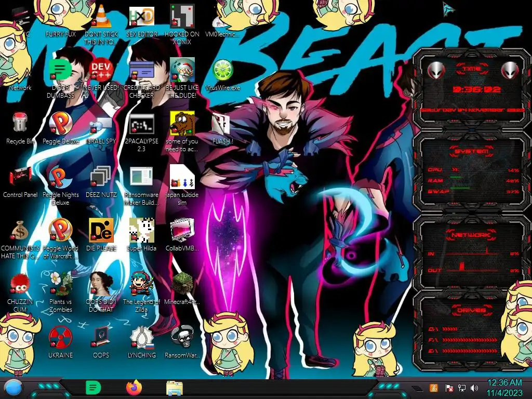Click the SYSTEM header in the red widget

(x=472, y=151)
